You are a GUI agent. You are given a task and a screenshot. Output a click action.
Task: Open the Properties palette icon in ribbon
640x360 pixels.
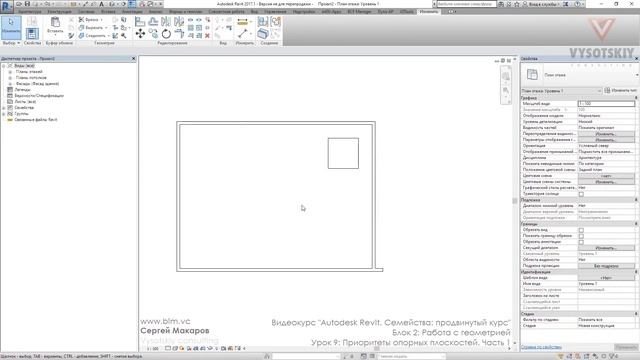[x=32, y=33]
